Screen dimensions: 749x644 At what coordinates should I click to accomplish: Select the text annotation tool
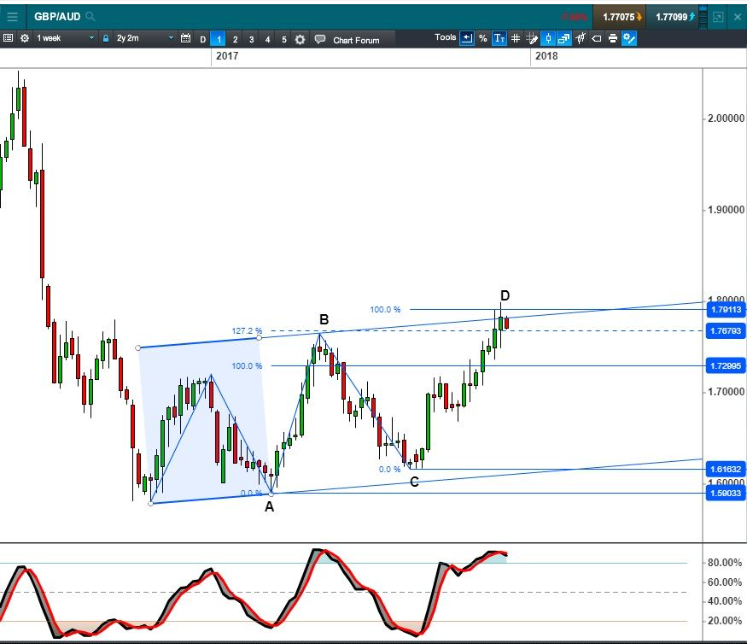(x=498, y=38)
